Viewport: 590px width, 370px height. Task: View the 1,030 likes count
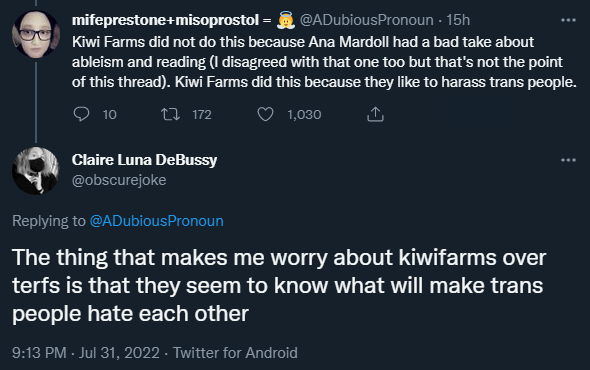point(304,114)
